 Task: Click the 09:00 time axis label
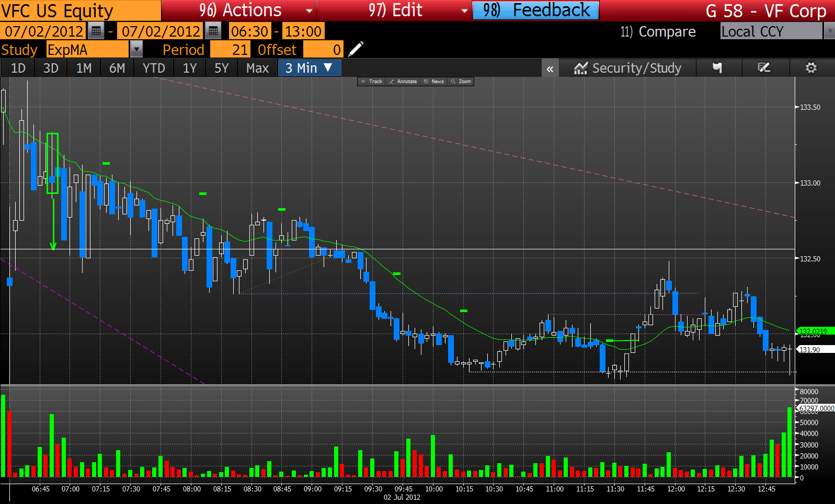313,489
